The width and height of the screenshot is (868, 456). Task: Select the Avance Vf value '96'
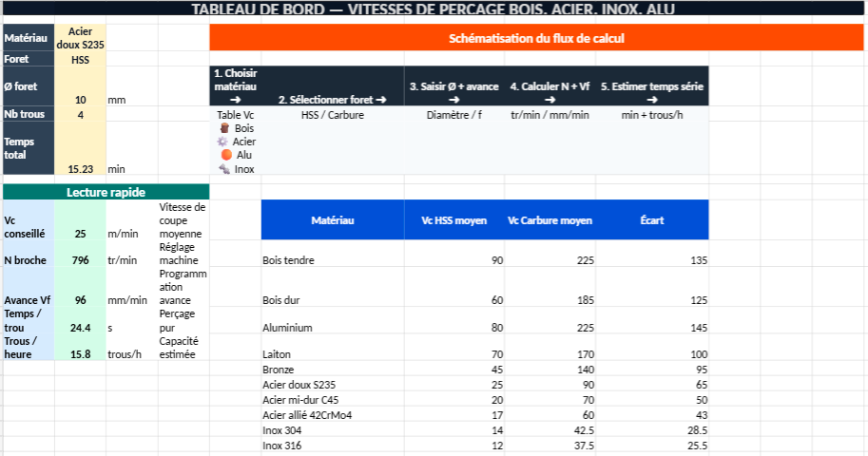click(80, 287)
